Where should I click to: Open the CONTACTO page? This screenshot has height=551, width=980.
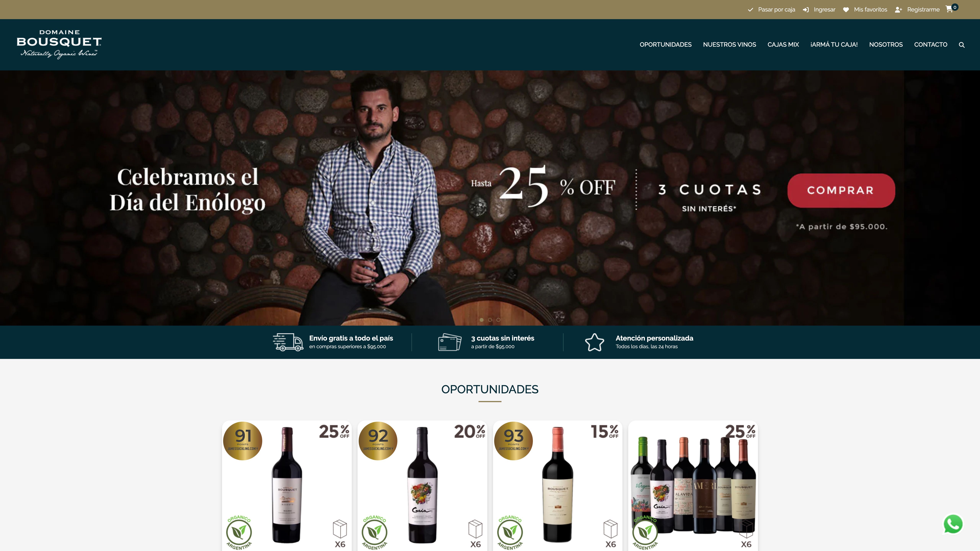(931, 45)
